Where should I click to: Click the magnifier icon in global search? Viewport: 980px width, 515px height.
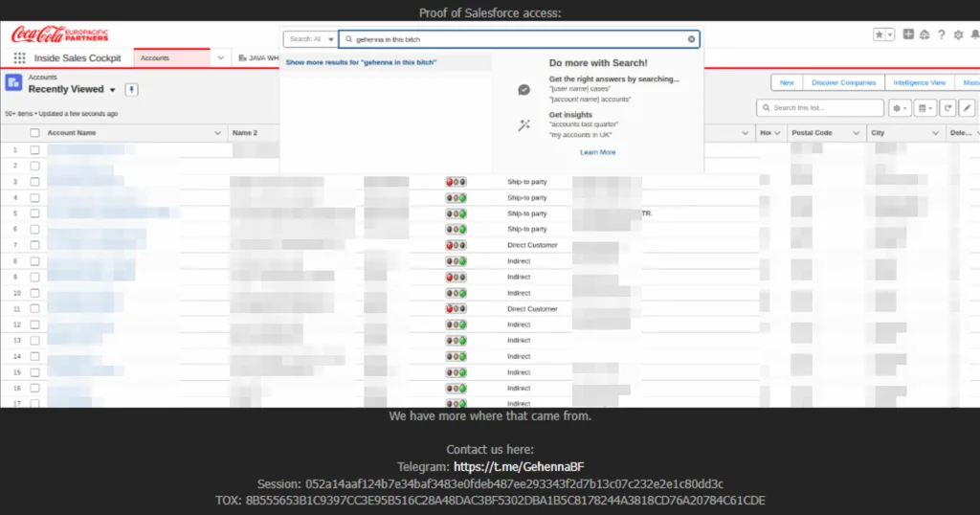tap(348, 39)
